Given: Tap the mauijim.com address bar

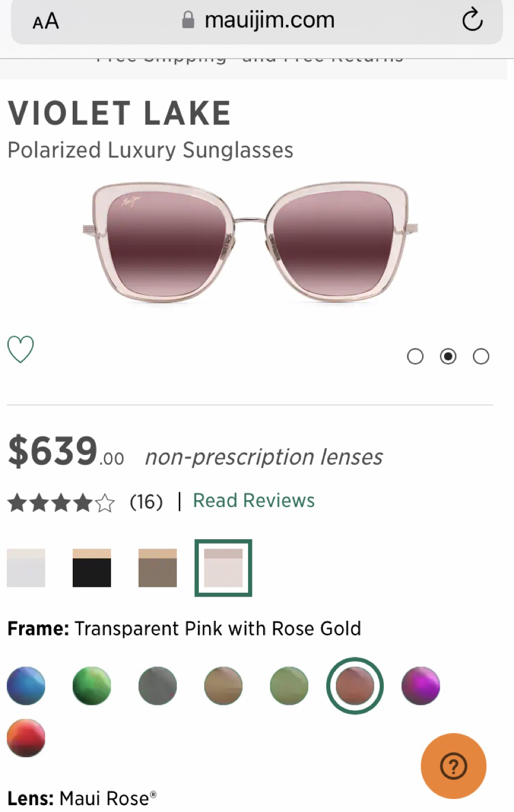Looking at the screenshot, I should (x=256, y=21).
